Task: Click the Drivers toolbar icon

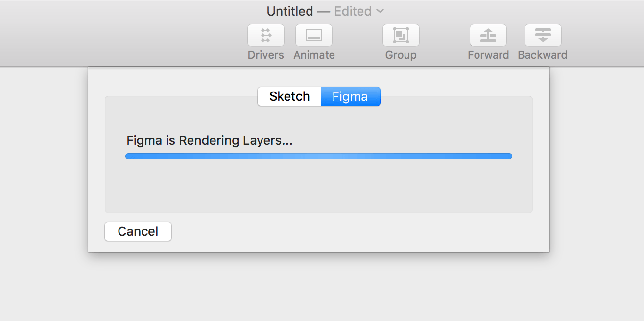Action: (x=266, y=35)
